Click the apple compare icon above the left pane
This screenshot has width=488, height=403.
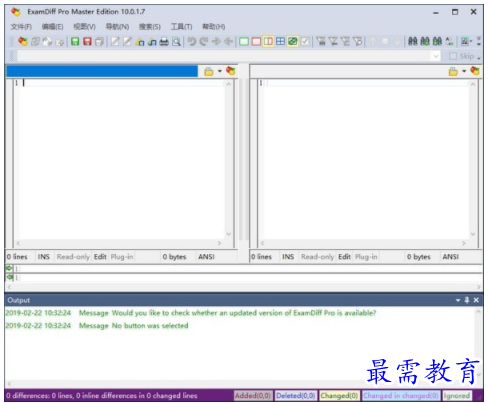point(231,71)
